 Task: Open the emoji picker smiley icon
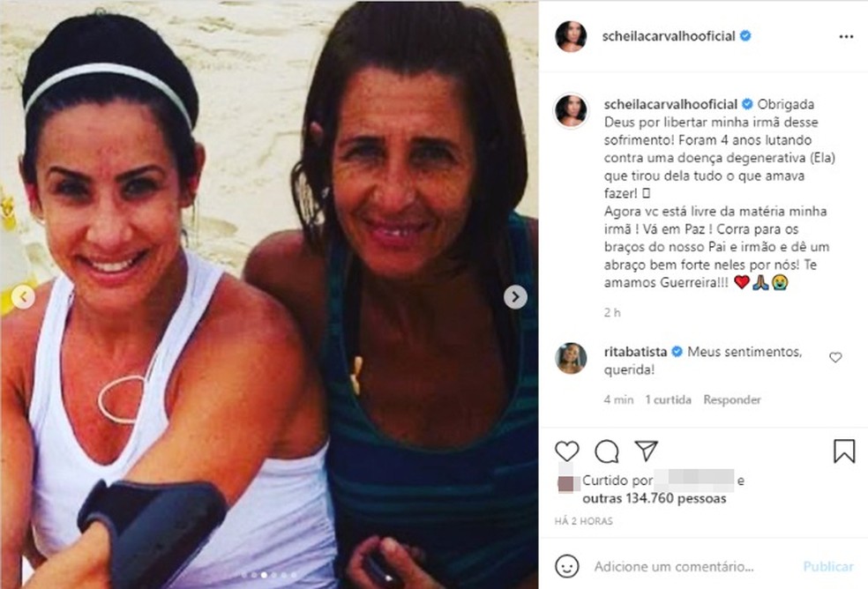[x=567, y=566]
